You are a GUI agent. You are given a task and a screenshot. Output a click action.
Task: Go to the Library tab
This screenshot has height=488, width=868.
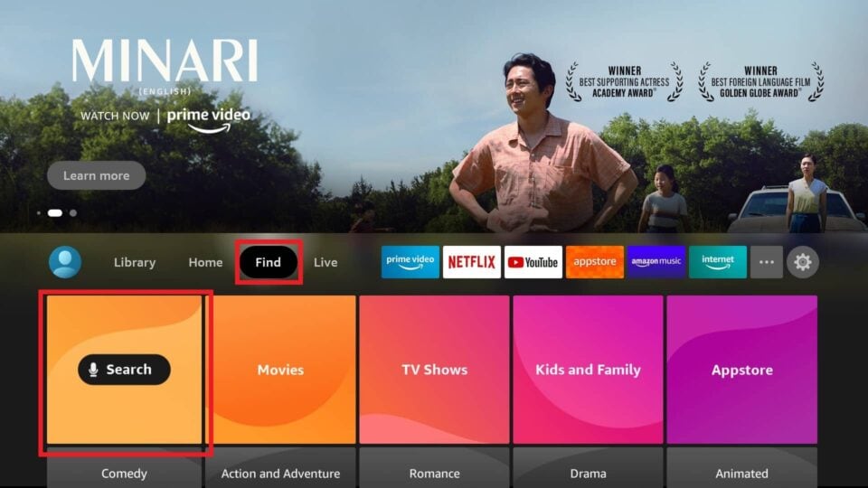pyautogui.click(x=135, y=262)
